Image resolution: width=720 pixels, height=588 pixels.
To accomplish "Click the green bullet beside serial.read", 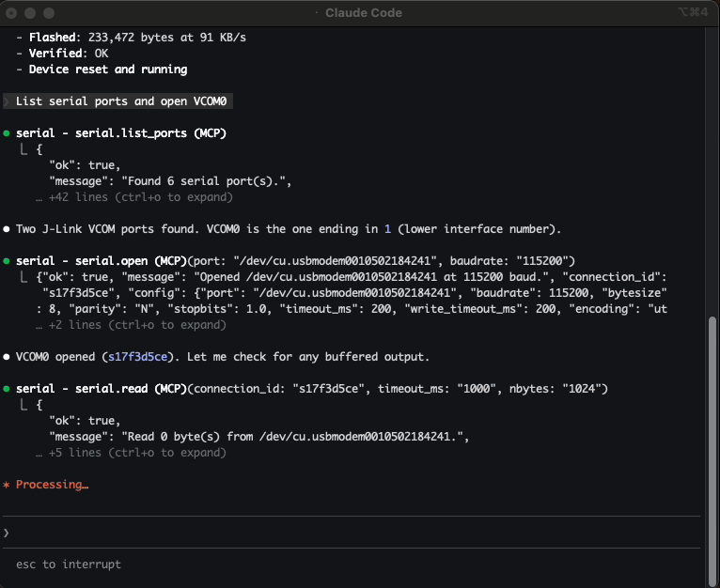I will [x=8, y=388].
